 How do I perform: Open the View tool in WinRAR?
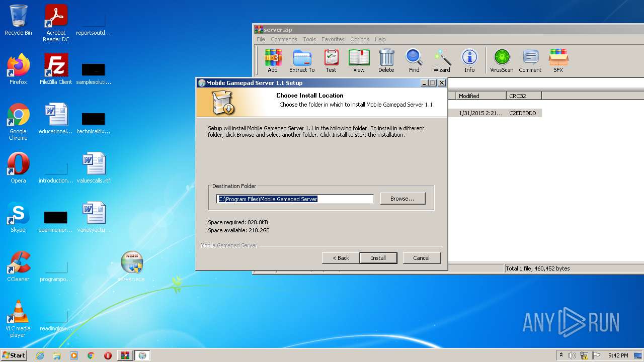(359, 61)
